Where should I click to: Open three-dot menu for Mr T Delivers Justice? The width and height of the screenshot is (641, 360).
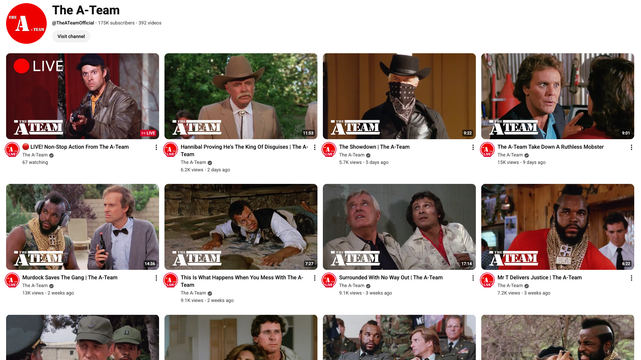tap(631, 278)
